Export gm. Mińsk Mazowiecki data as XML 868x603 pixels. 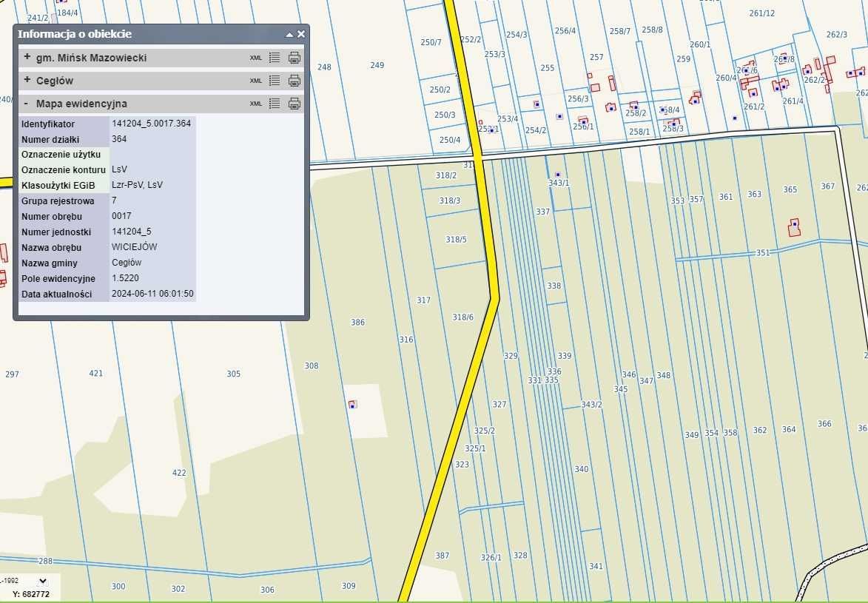tap(255, 58)
